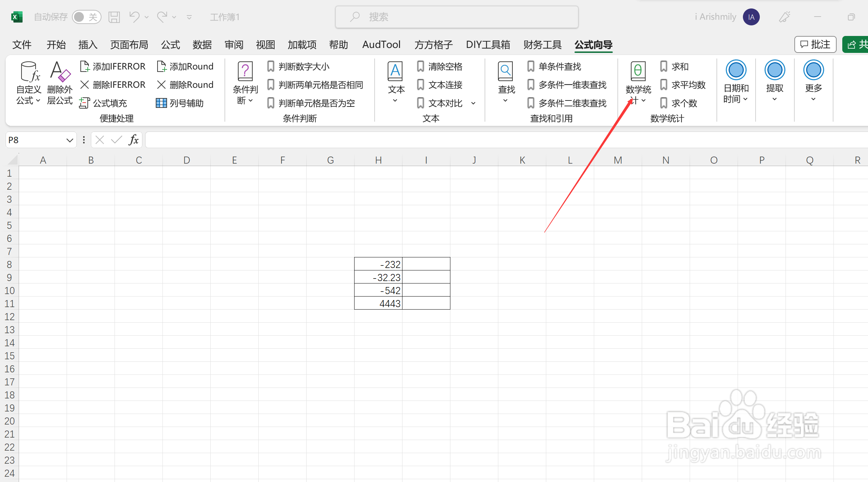Image resolution: width=868 pixels, height=482 pixels.
Task: Click the Save disk icon in title bar
Action: pyautogui.click(x=114, y=17)
